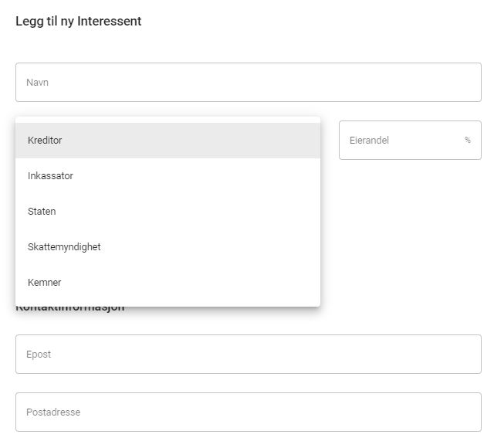Click the partially hidden Kontaktinformasjon heading

(x=70, y=310)
